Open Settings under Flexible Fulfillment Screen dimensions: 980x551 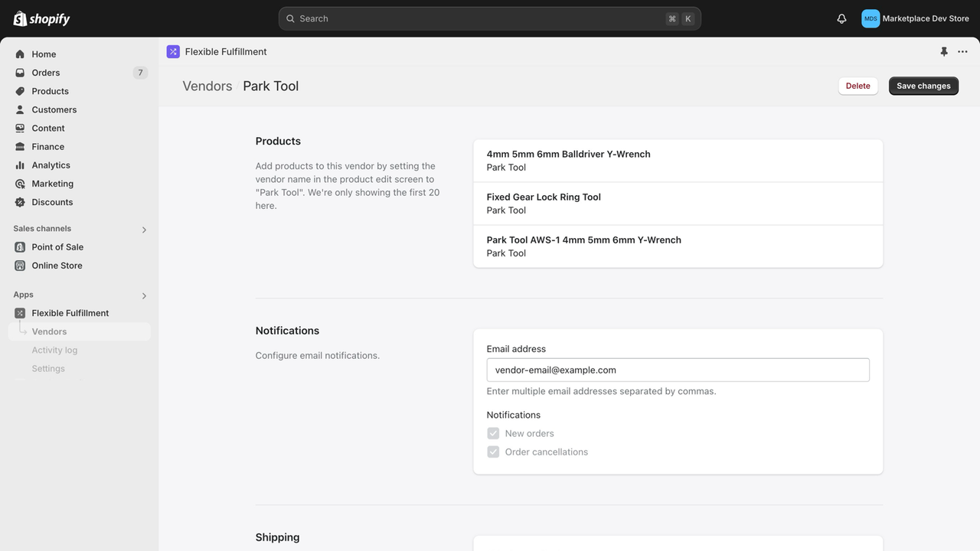[48, 368]
